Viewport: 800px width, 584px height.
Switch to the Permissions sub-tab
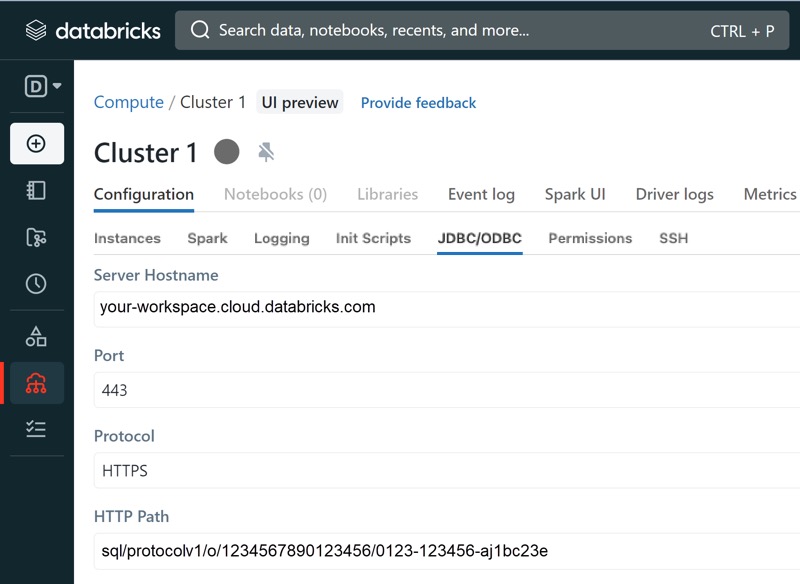click(x=590, y=238)
